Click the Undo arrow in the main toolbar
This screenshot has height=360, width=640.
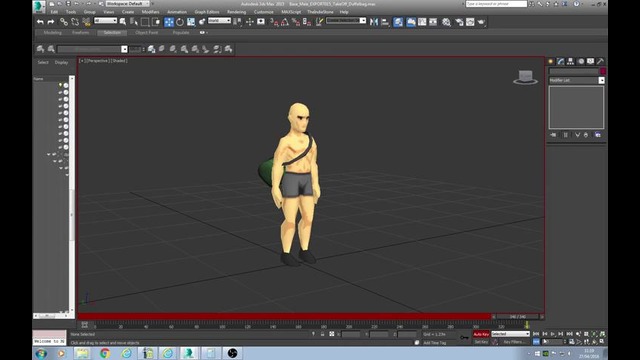[x=40, y=22]
